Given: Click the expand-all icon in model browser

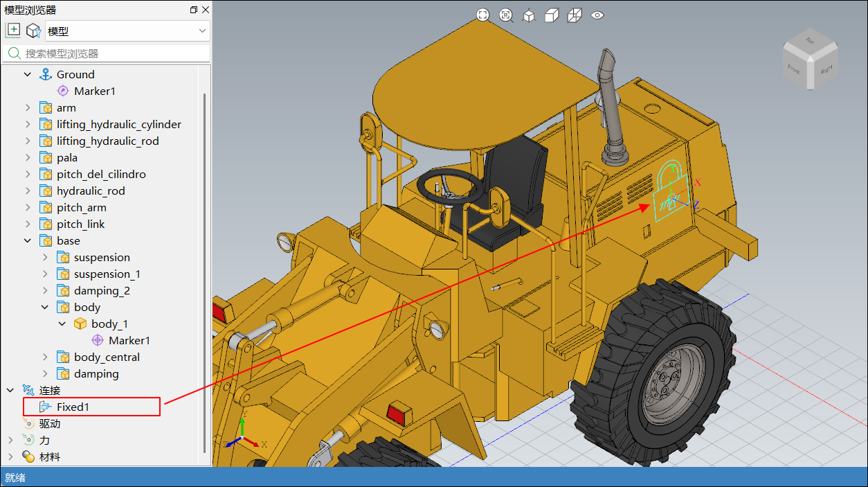Looking at the screenshot, I should [13, 30].
